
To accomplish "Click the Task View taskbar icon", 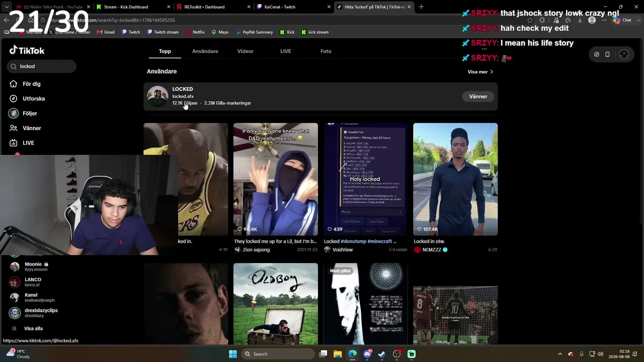I will [323, 354].
